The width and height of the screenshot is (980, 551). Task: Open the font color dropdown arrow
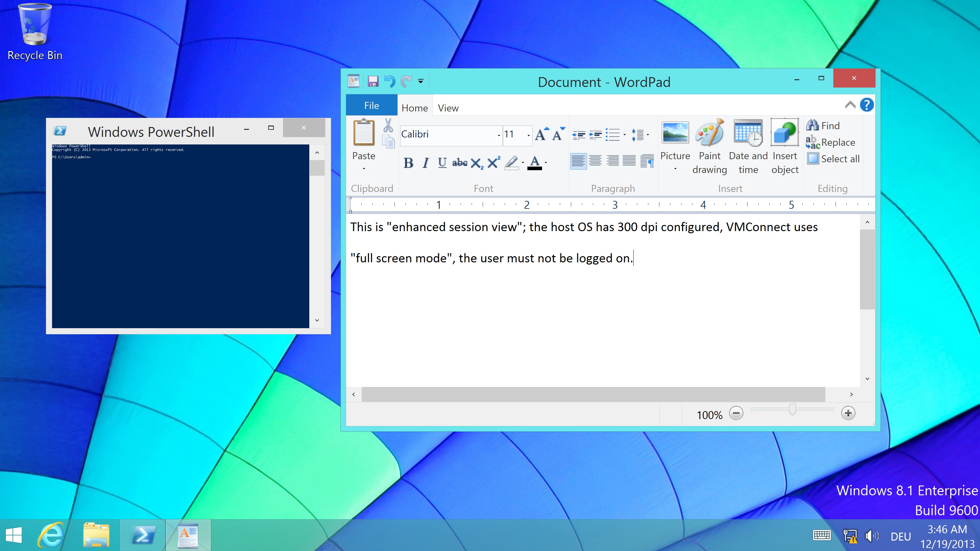click(x=546, y=163)
